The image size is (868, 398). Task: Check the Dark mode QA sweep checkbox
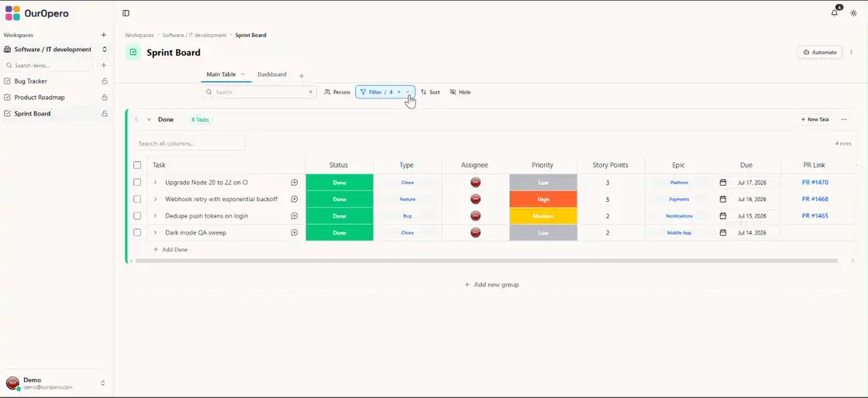(137, 233)
